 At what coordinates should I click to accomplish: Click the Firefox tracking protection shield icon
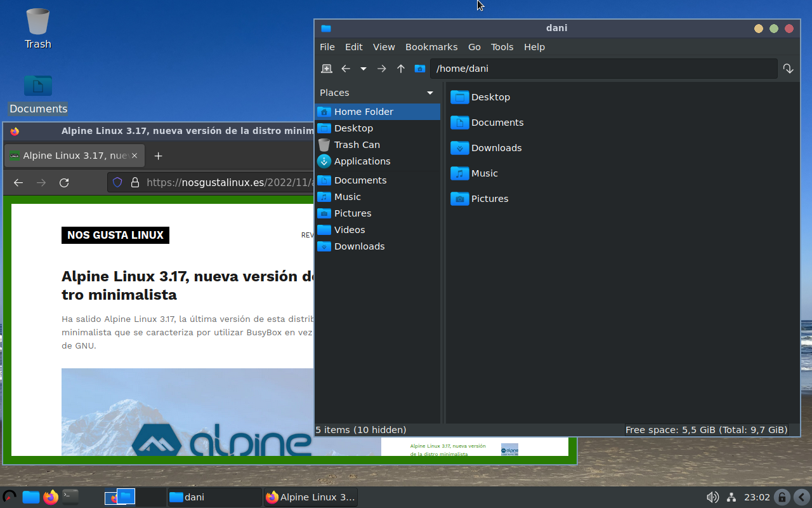[117, 182]
